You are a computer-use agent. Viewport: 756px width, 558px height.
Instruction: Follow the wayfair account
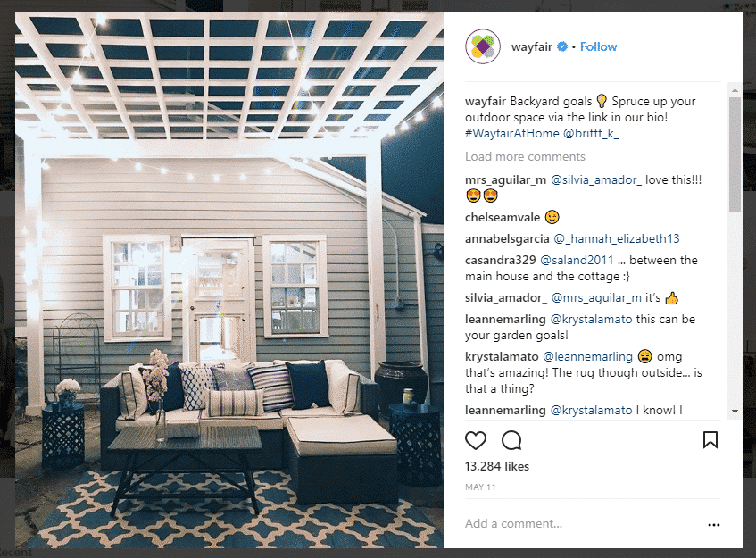pos(598,46)
